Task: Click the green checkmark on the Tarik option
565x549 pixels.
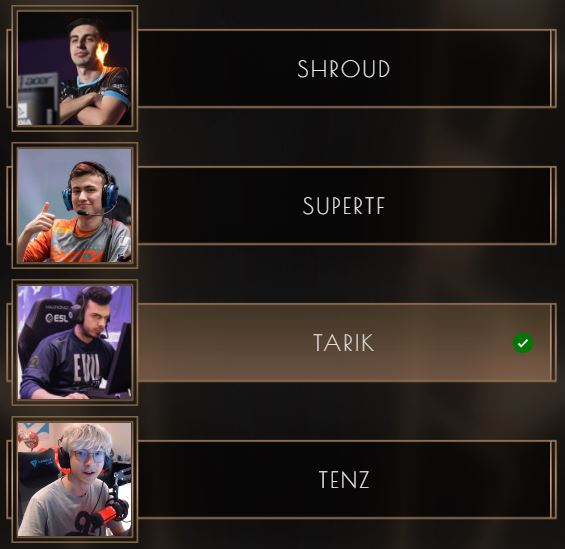Action: click(523, 343)
